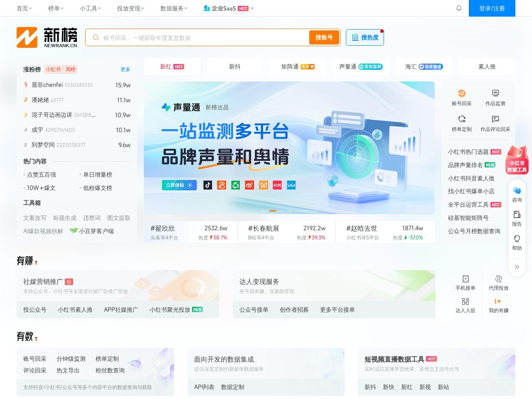The width and height of the screenshot is (532, 399).
Task: Expand the 首页 dropdown menu
Action: click(x=24, y=8)
